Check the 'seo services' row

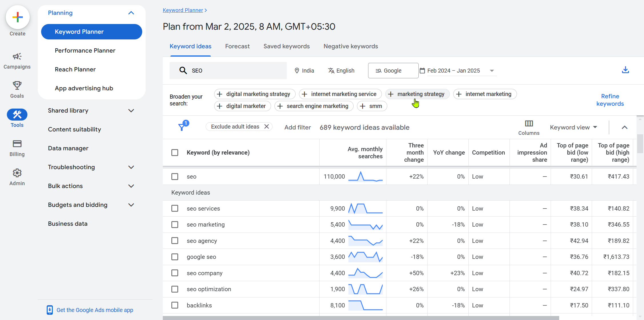click(175, 209)
